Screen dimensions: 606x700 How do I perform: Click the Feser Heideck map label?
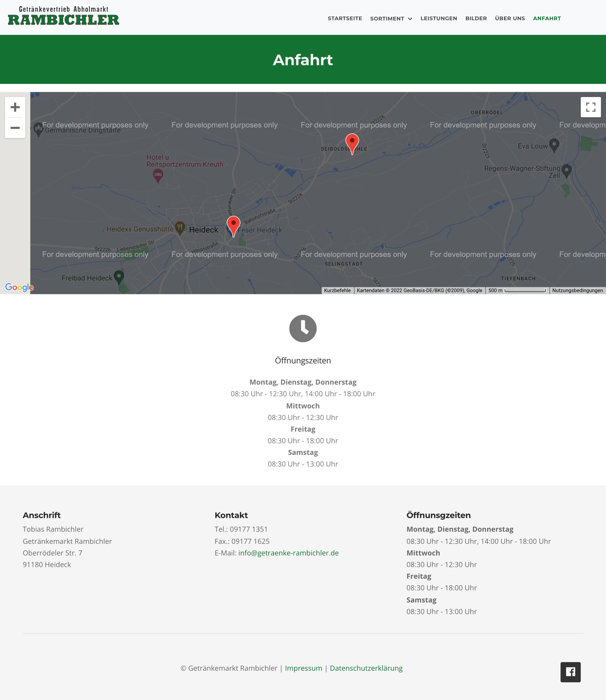pyautogui.click(x=260, y=230)
